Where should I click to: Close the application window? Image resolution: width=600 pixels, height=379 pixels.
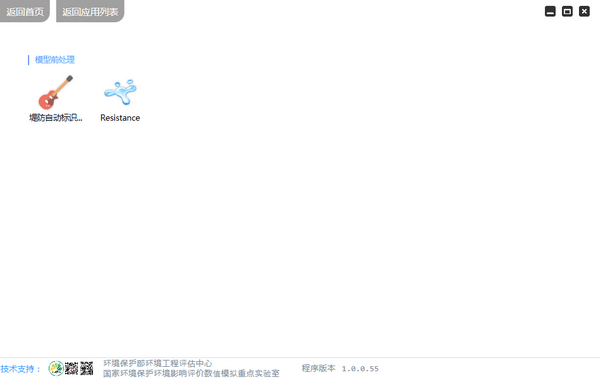(x=584, y=11)
